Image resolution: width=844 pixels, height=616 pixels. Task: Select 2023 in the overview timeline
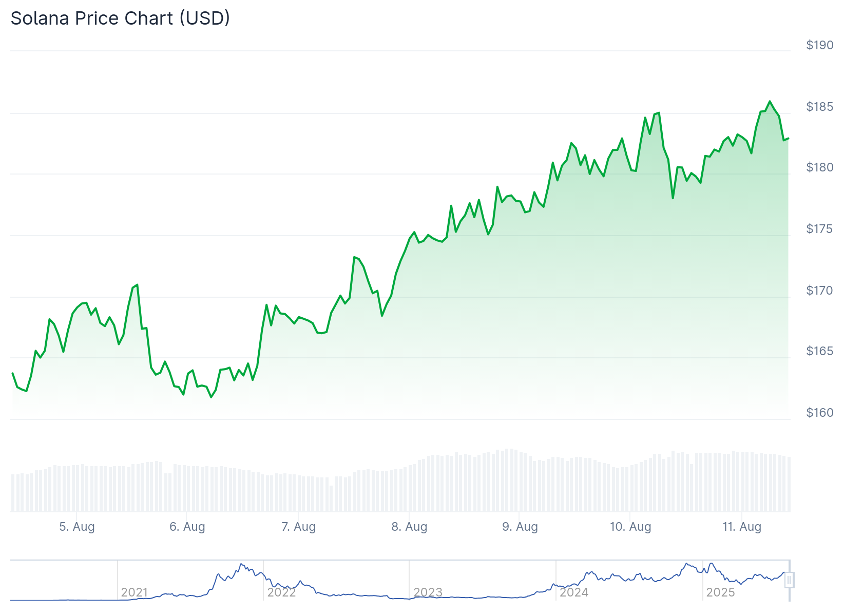428,592
